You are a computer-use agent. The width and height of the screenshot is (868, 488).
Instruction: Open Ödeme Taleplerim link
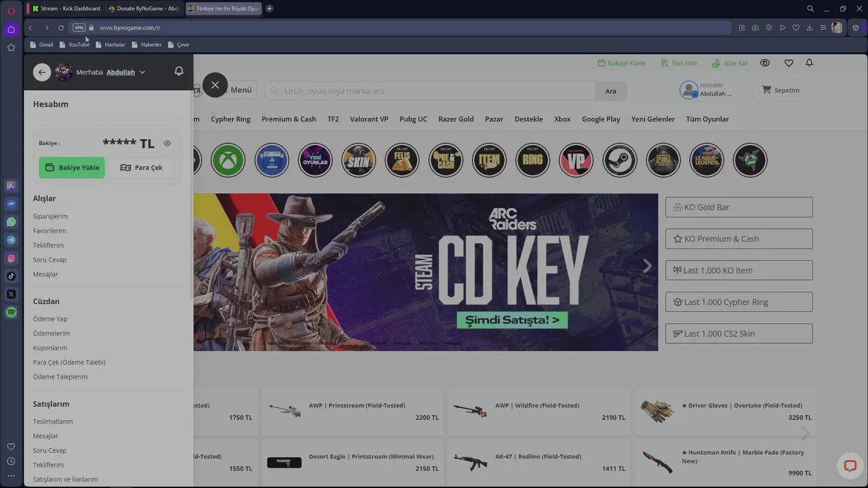click(60, 377)
